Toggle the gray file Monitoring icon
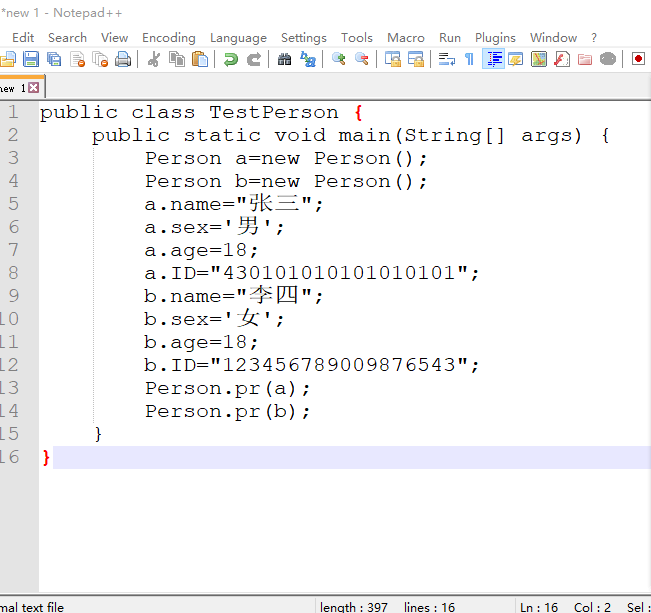651x613 pixels. [x=608, y=59]
